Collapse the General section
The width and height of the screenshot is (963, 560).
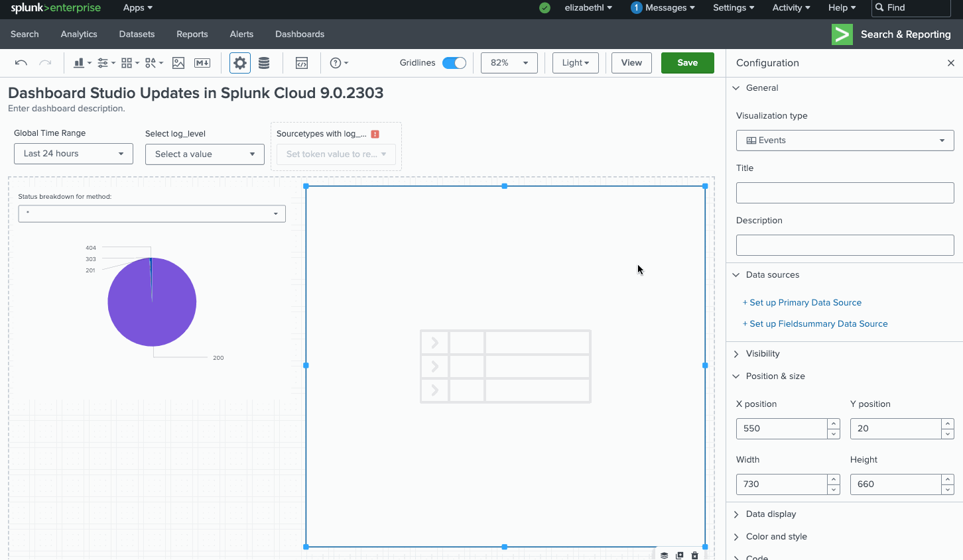(736, 88)
